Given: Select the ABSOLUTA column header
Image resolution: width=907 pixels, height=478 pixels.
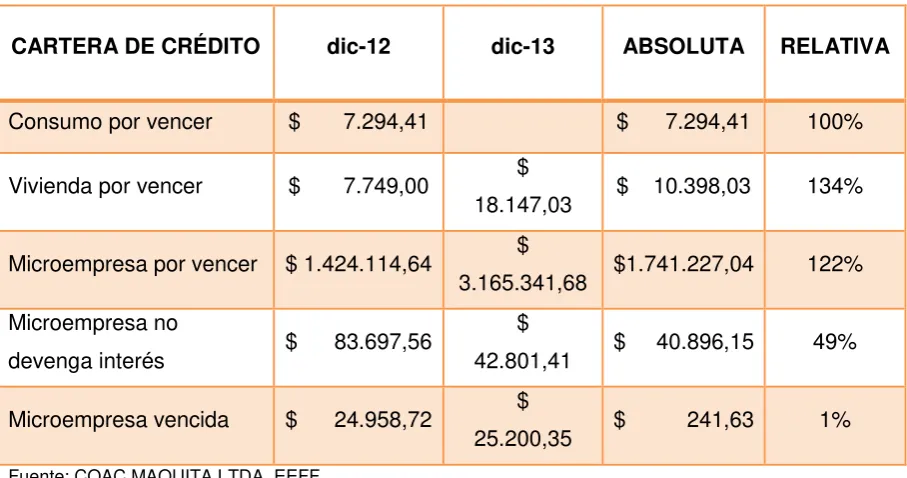Looking at the screenshot, I should tap(683, 46).
